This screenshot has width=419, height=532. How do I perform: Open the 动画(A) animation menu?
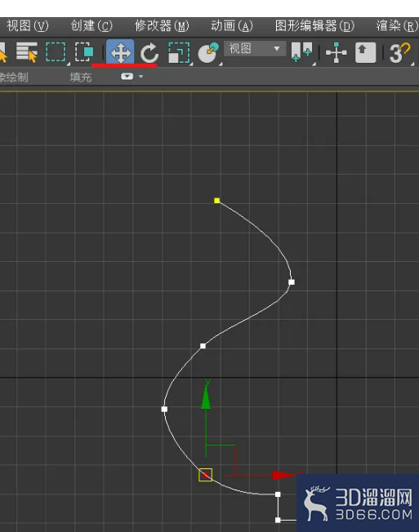point(232,26)
